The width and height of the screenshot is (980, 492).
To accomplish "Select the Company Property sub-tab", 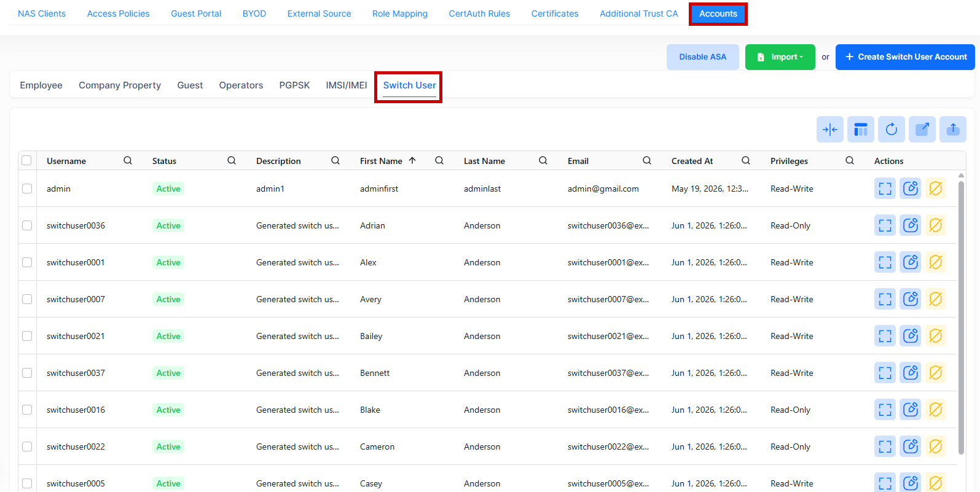I will point(120,85).
